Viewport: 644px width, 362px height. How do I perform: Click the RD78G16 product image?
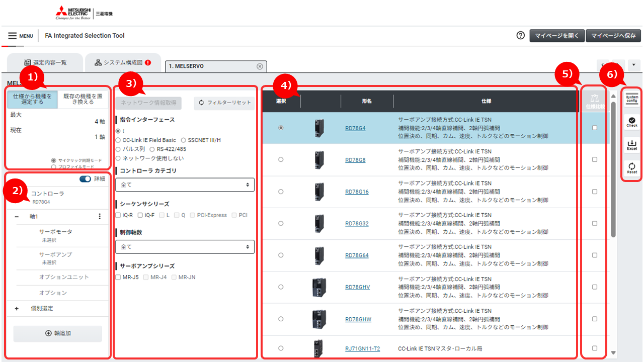click(319, 192)
